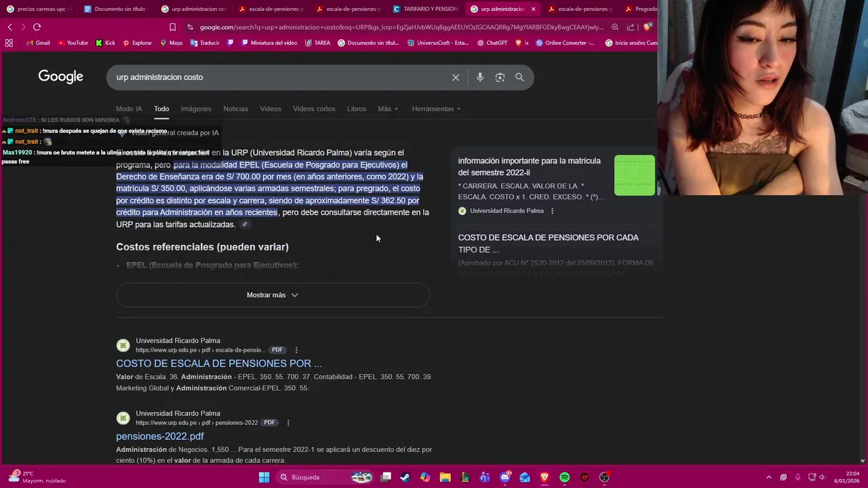
Task: Click the Google logo
Action: (60, 77)
